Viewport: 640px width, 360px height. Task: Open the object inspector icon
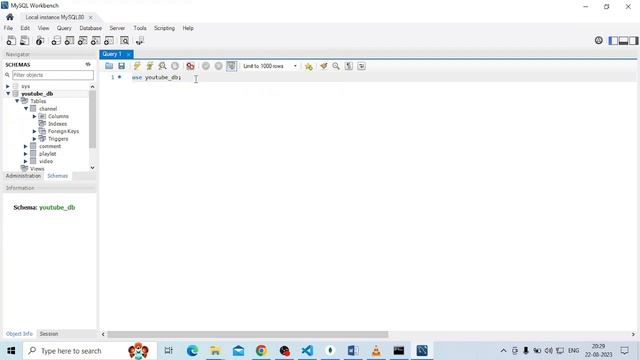pyautogui.click(x=40, y=40)
